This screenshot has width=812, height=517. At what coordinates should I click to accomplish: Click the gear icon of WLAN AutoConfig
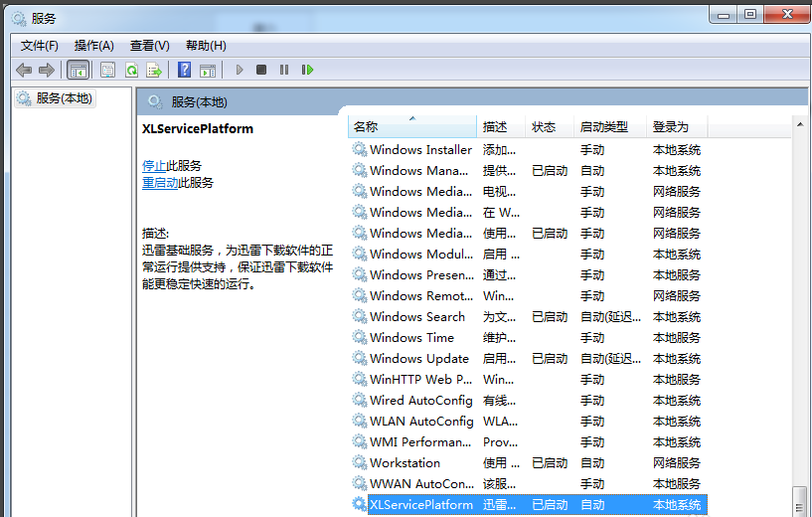pos(360,421)
